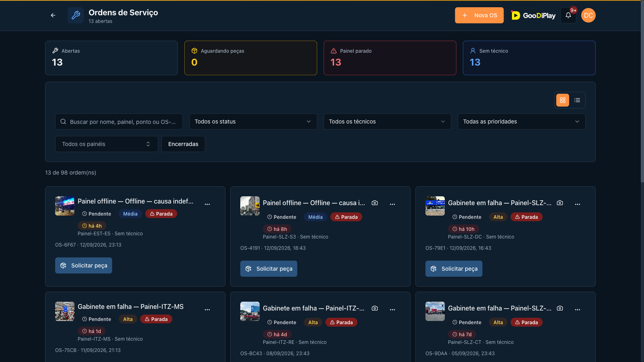Open the Todos os painéis selector
644x362 pixels.
pyautogui.click(x=107, y=144)
